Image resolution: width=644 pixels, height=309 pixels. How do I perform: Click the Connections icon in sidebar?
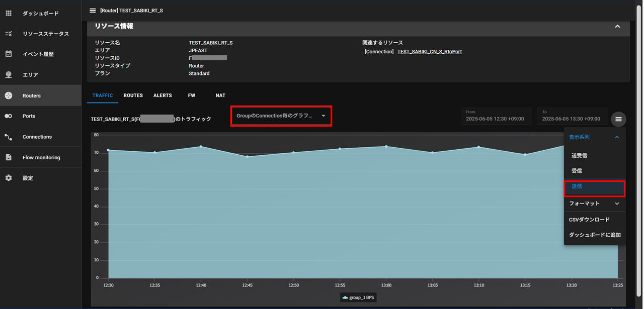(x=9, y=137)
